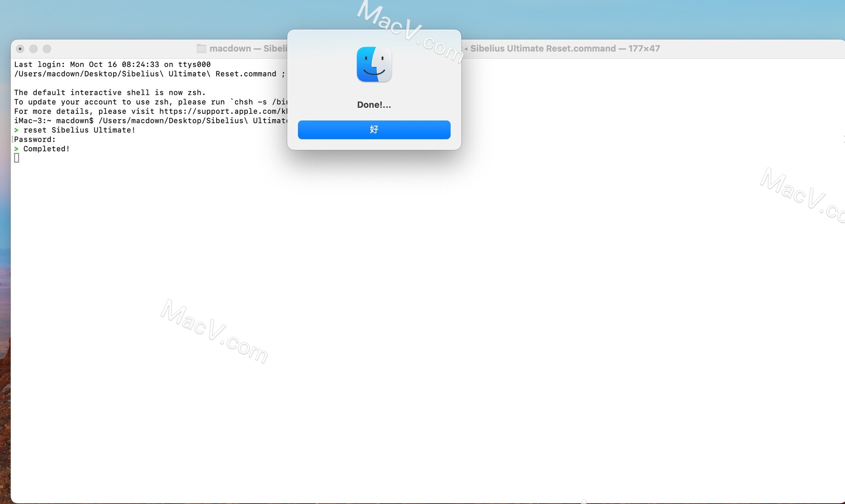This screenshot has width=845, height=504.
Task: Click the terminal cursor block below Completed!
Action: (17, 158)
